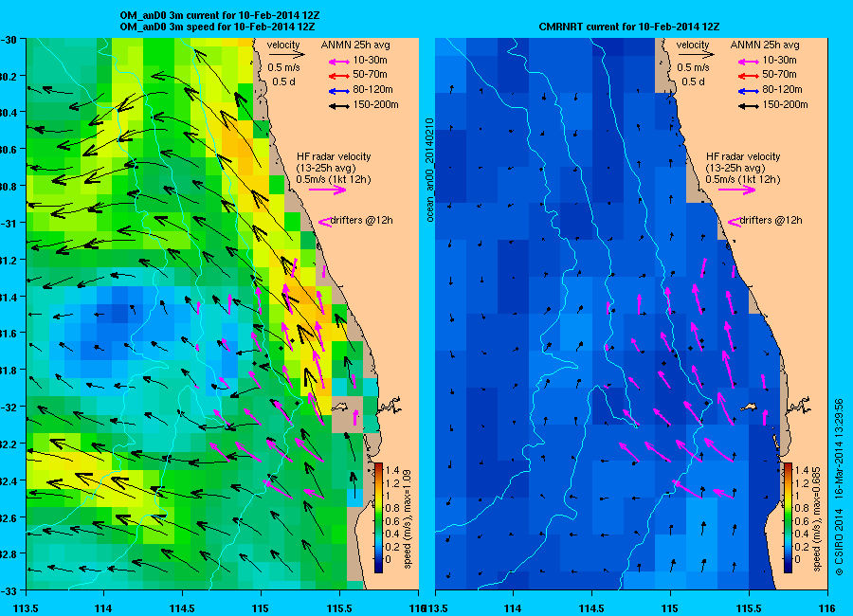Click the black velocity scale arrow, right panel

pyautogui.click(x=696, y=54)
